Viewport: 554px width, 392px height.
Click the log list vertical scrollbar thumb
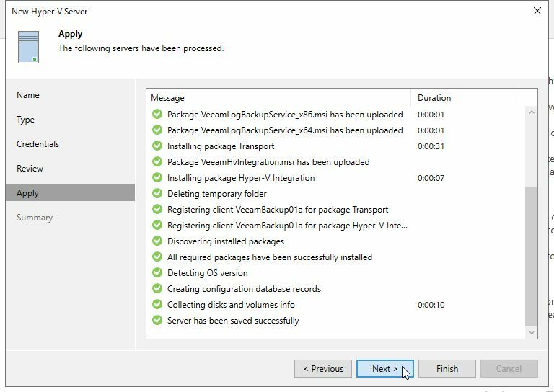tap(532, 256)
